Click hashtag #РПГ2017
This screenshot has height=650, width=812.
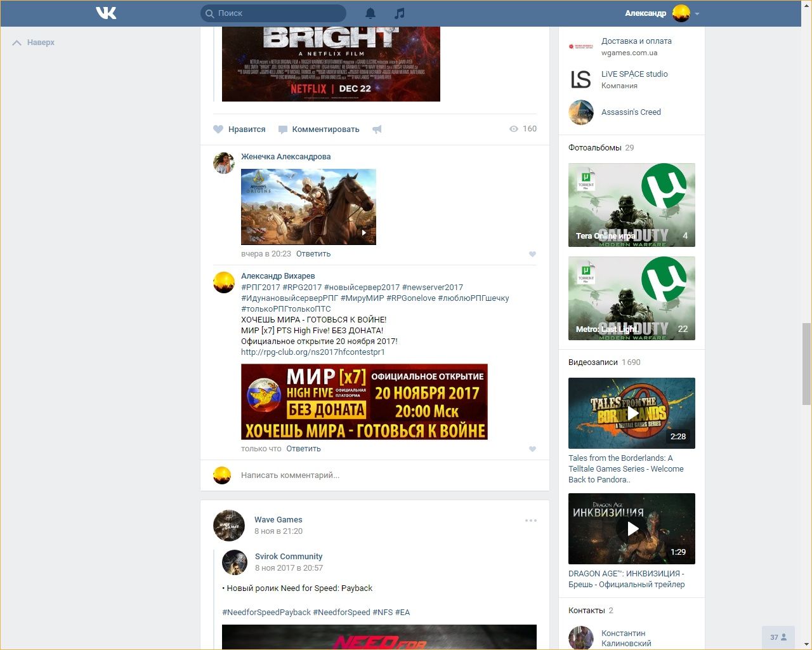point(260,288)
